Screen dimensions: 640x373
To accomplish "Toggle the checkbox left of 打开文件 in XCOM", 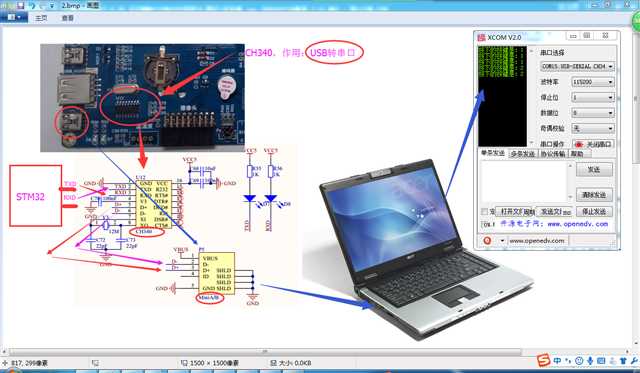I will click(x=484, y=211).
